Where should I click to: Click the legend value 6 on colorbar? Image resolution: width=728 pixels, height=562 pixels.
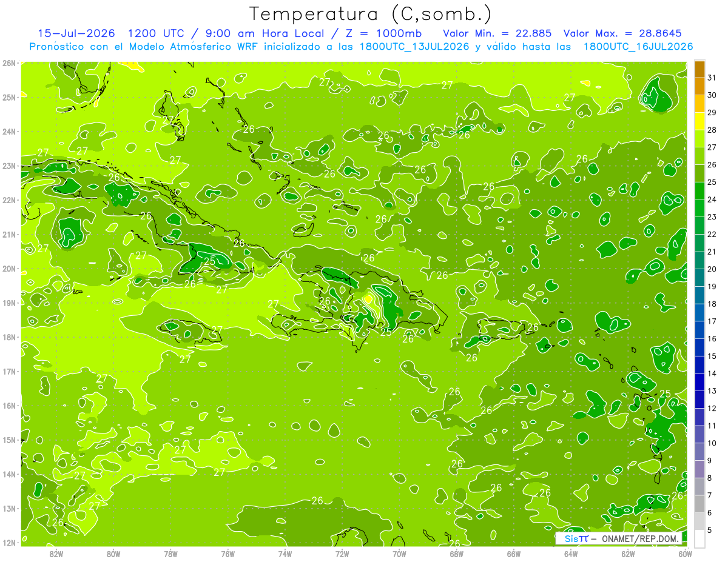pos(709,513)
